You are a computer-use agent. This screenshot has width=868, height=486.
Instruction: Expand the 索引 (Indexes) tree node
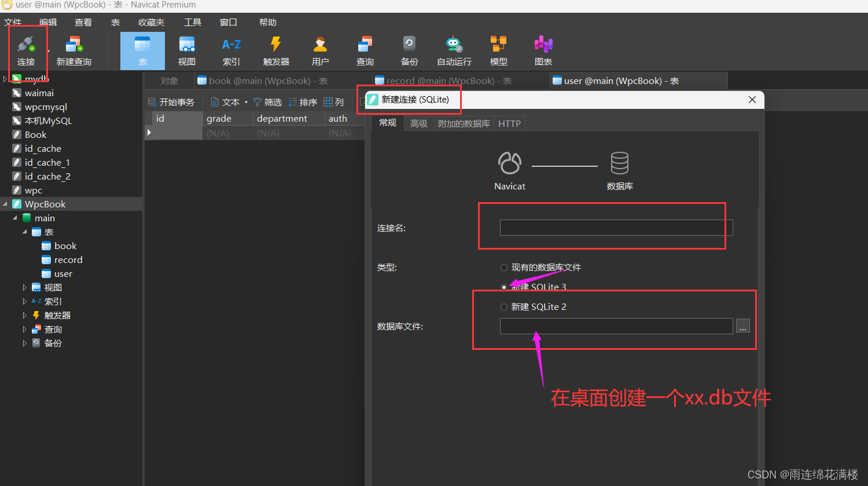coord(24,301)
